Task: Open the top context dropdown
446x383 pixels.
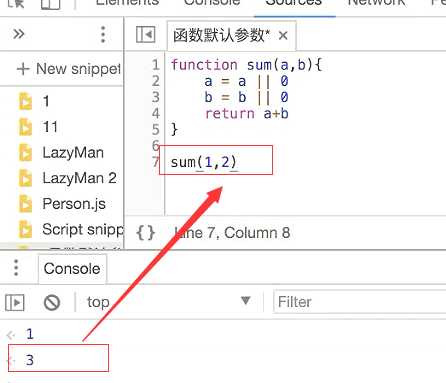Action: pyautogui.click(x=168, y=302)
